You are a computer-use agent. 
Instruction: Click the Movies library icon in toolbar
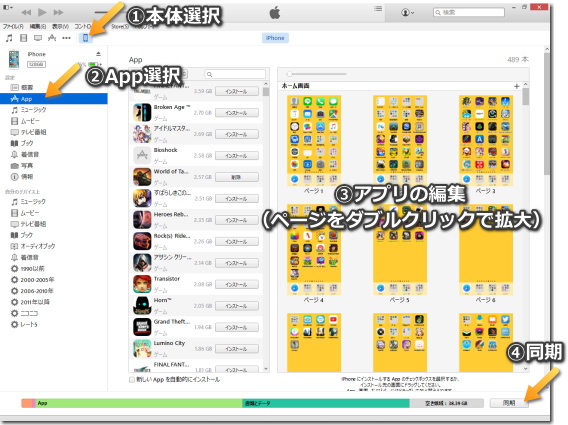click(24, 38)
